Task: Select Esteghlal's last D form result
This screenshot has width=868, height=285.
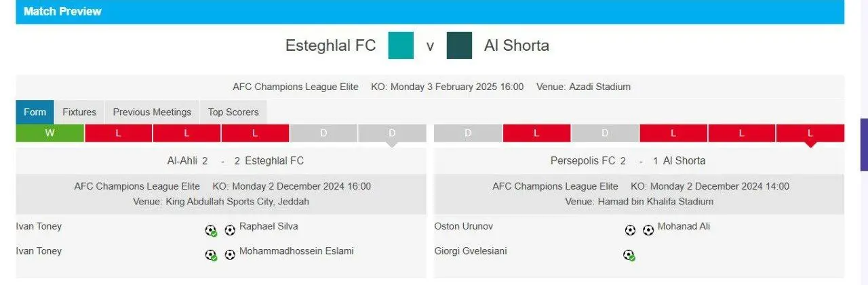Action: point(392,133)
